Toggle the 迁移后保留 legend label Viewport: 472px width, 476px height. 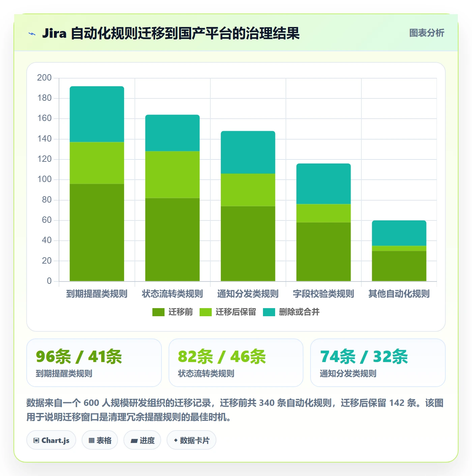(x=236, y=312)
